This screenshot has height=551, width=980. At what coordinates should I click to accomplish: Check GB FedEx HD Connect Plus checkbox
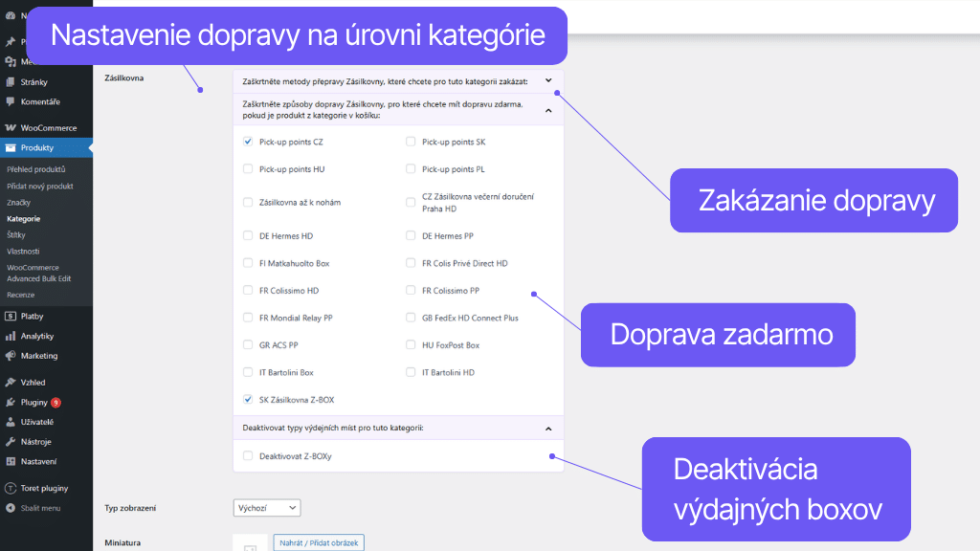pos(411,318)
